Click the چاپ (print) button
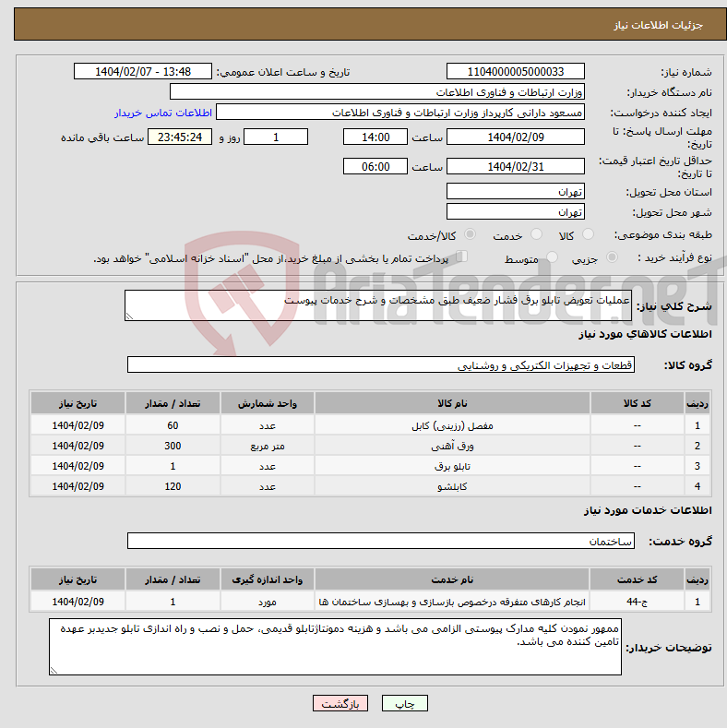 (404, 703)
